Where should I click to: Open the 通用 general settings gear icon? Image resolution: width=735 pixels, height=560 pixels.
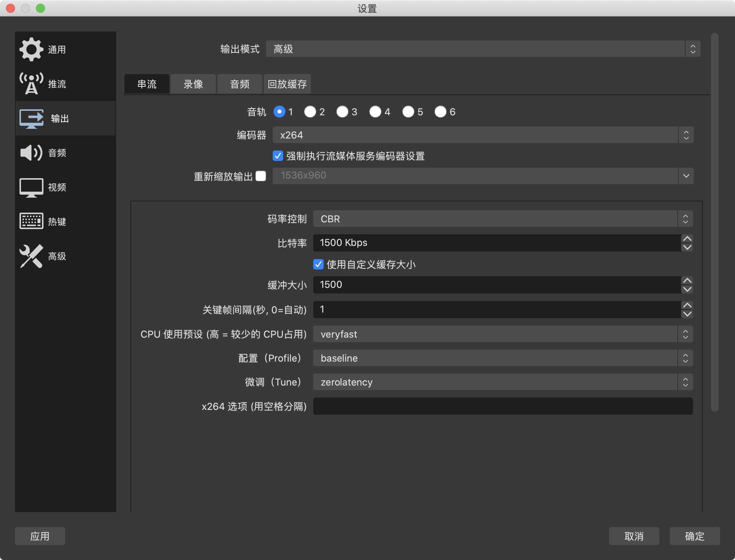pos(31,49)
